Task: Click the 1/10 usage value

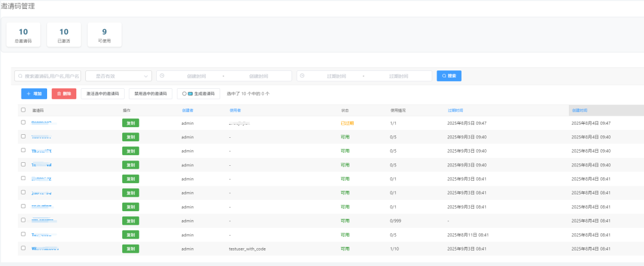Action: (x=395, y=248)
